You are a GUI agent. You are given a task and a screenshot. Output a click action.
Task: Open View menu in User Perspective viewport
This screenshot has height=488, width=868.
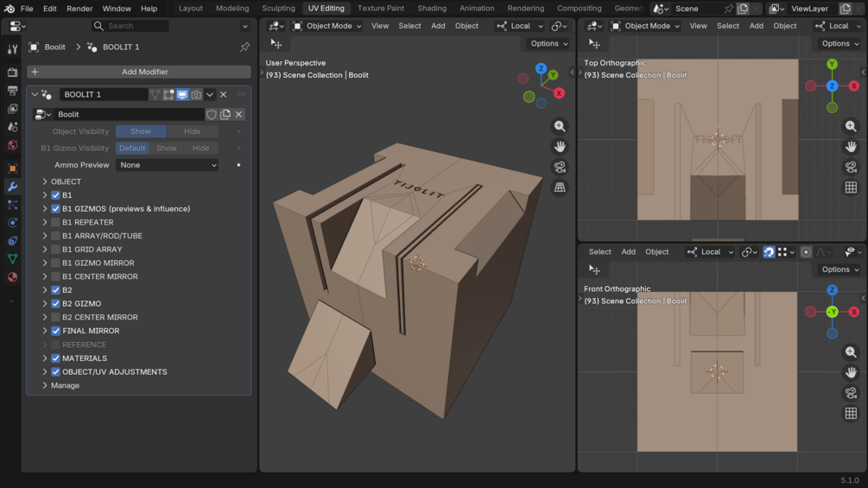click(x=380, y=26)
